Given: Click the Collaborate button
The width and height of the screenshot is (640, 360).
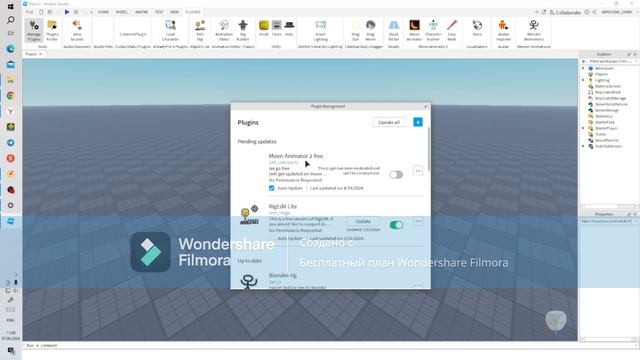Looking at the screenshot, I should point(565,13).
